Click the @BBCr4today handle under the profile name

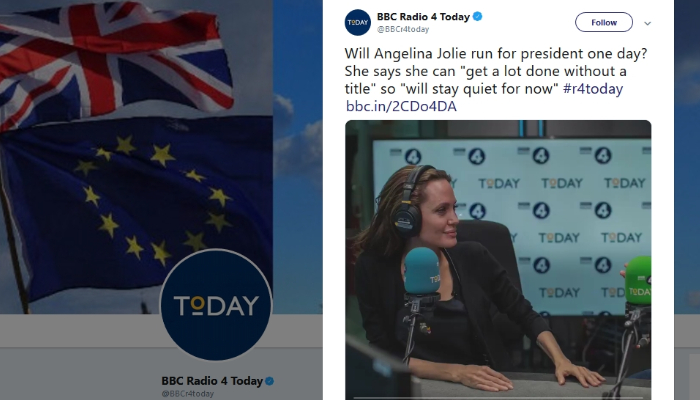click(x=188, y=394)
